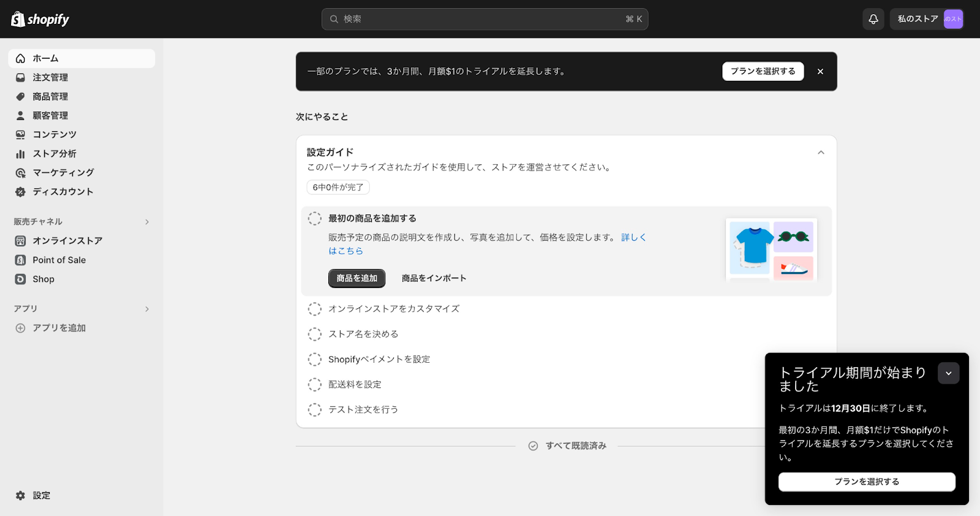Click アプリを追加 label
This screenshot has width=980, height=516.
[x=59, y=328]
